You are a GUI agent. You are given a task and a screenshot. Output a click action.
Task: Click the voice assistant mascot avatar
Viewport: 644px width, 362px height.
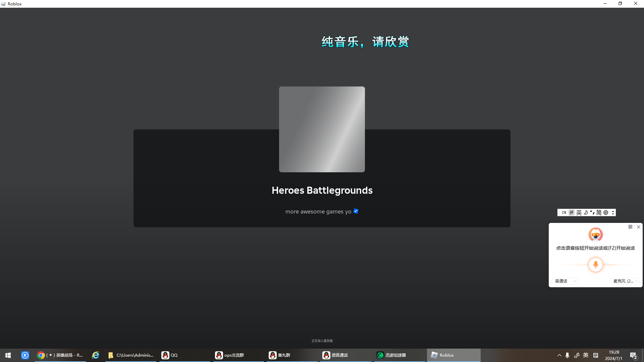596,235
